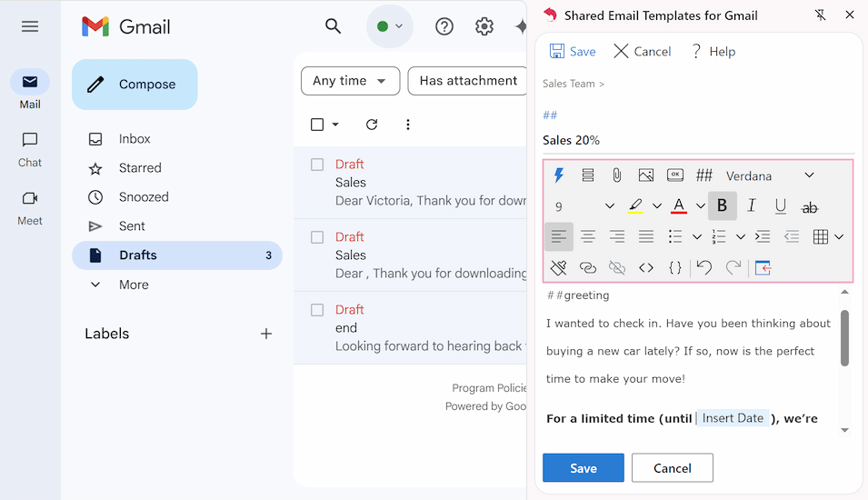Apply italic formatting

pos(751,205)
